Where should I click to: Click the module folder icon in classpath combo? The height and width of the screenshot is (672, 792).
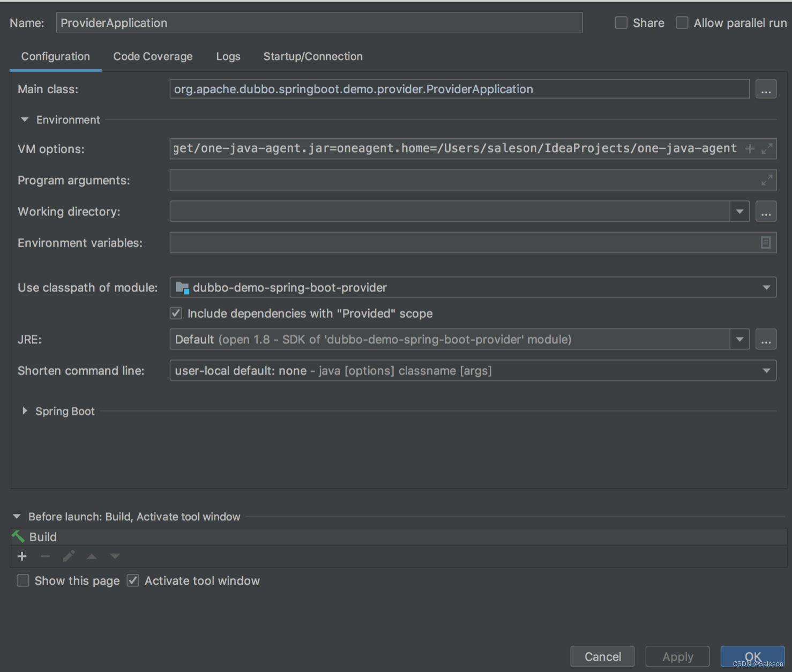182,288
